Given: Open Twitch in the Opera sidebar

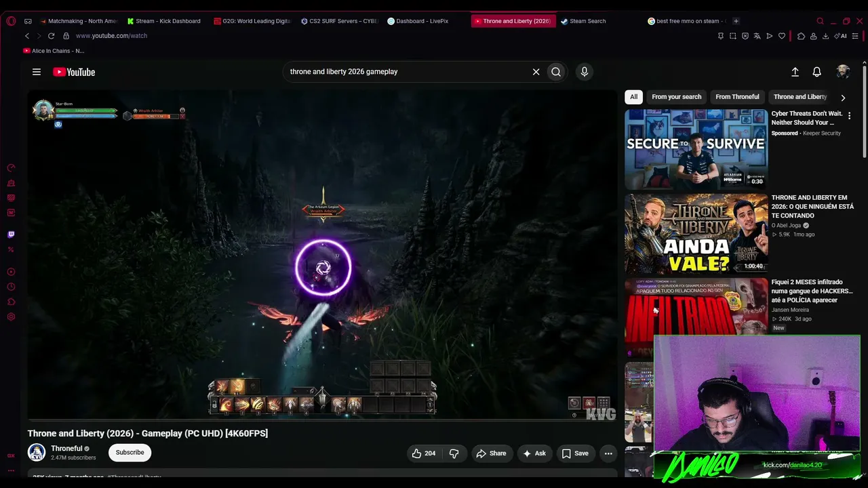Looking at the screenshot, I should (x=11, y=235).
